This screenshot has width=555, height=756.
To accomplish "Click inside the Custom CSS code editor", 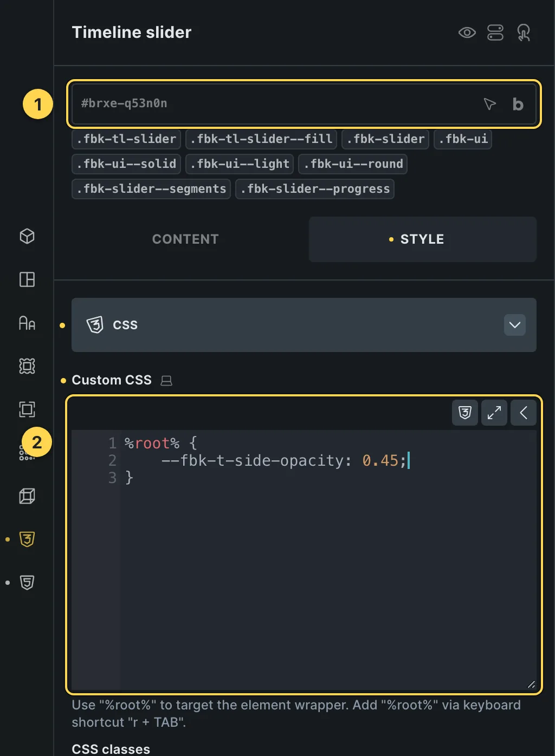I will pyautogui.click(x=304, y=561).
